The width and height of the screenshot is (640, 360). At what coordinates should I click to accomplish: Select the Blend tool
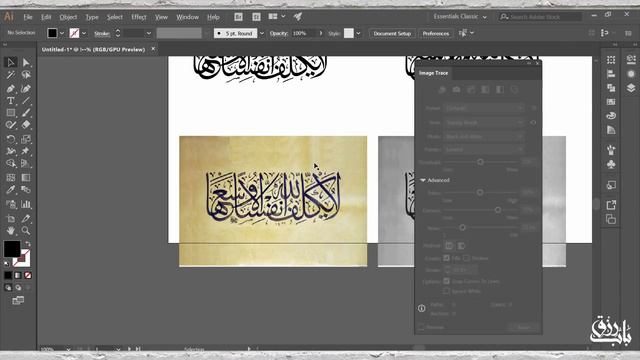click(x=26, y=190)
